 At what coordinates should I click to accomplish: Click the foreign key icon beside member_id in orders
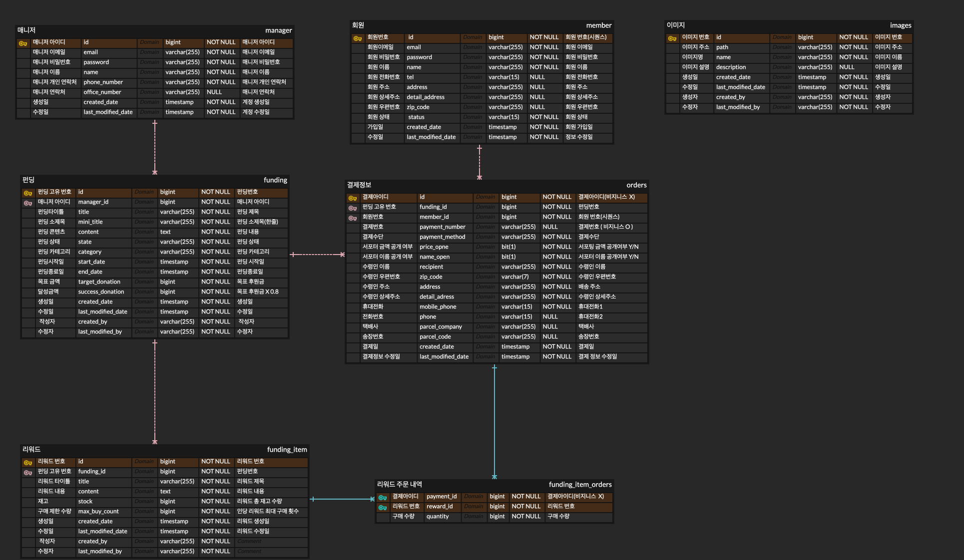pyautogui.click(x=353, y=218)
